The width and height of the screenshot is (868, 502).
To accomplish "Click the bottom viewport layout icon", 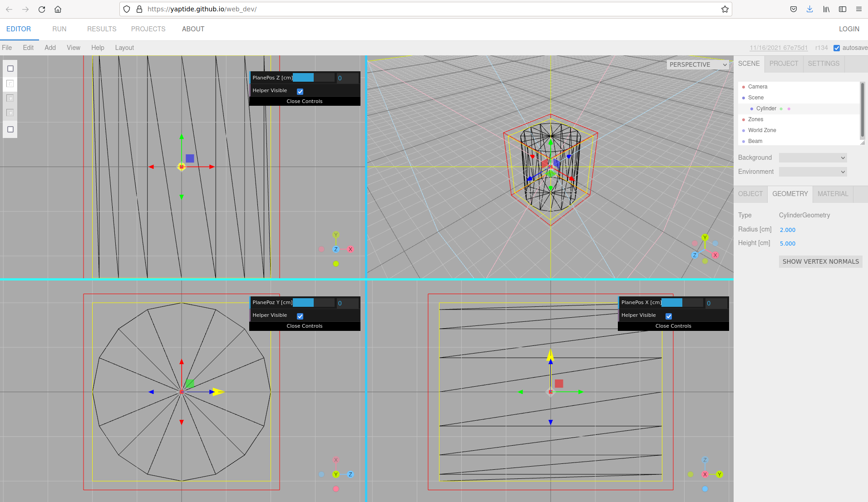I will pyautogui.click(x=10, y=129).
